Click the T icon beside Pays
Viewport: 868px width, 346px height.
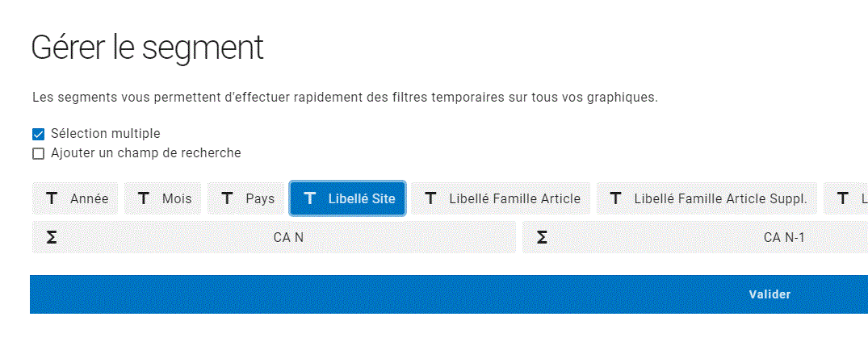coord(227,198)
